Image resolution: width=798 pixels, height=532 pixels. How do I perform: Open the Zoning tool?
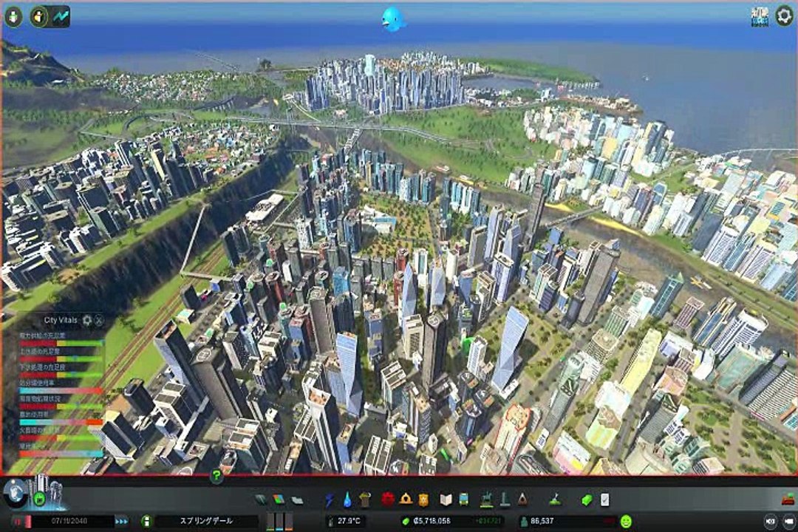pyautogui.click(x=279, y=500)
